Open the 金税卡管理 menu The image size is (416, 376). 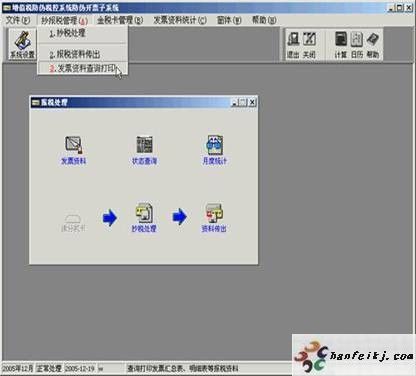[120, 20]
